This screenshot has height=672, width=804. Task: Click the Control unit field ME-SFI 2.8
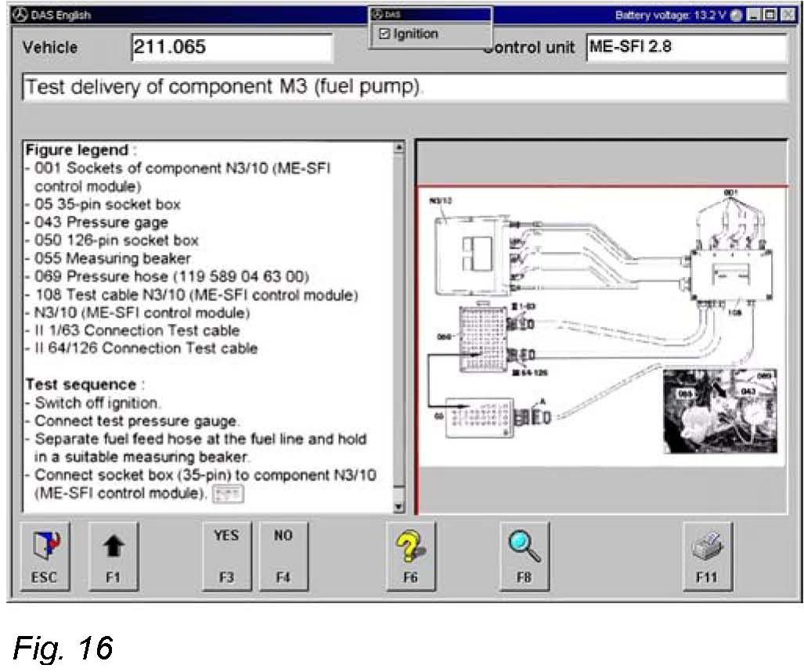[684, 47]
